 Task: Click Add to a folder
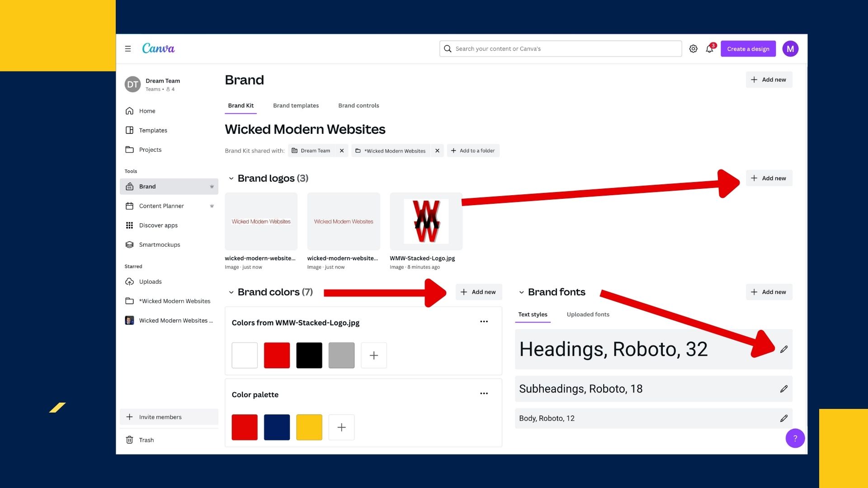click(473, 151)
